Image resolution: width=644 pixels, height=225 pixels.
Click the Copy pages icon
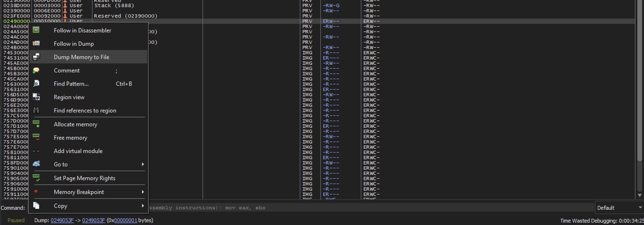tap(36, 205)
